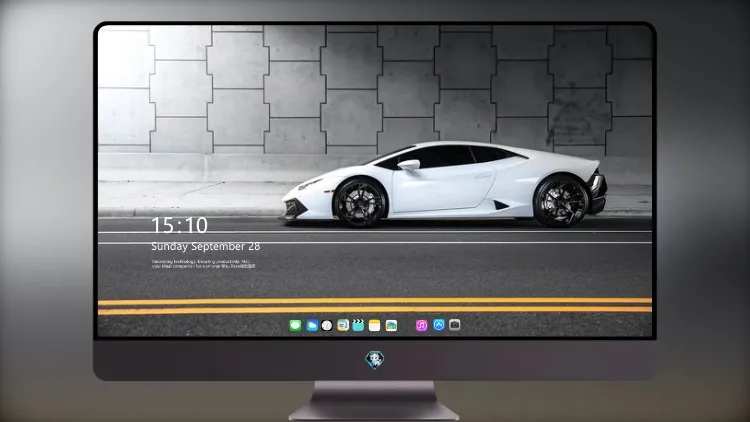Open the green Messages app in dock
The height and width of the screenshot is (422, 750).
tap(295, 325)
